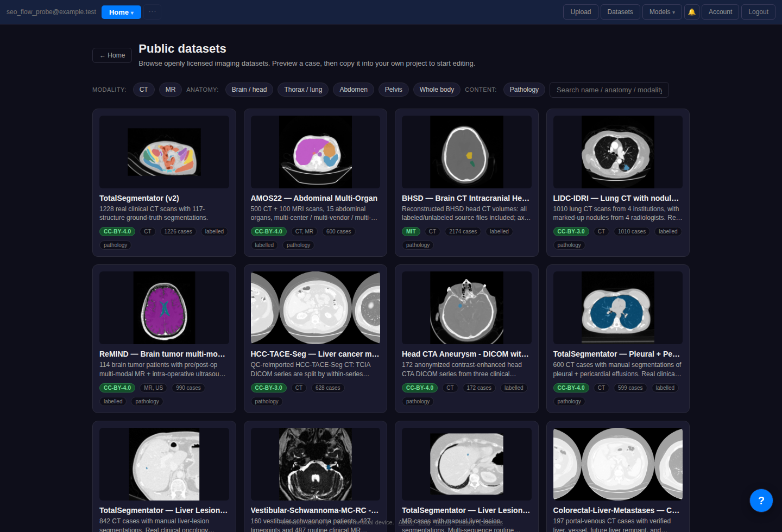Toggle the Abdomen anatomy filter
782x532 pixels.
(354, 90)
